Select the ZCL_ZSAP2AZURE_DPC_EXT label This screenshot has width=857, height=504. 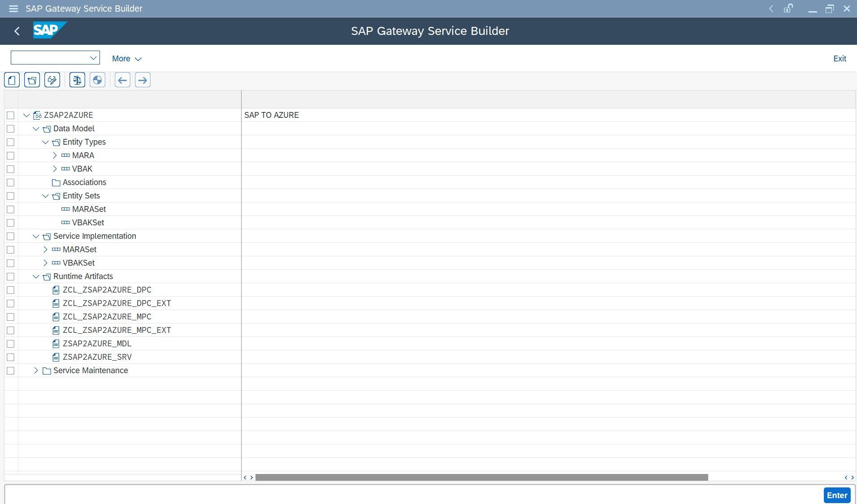(117, 303)
